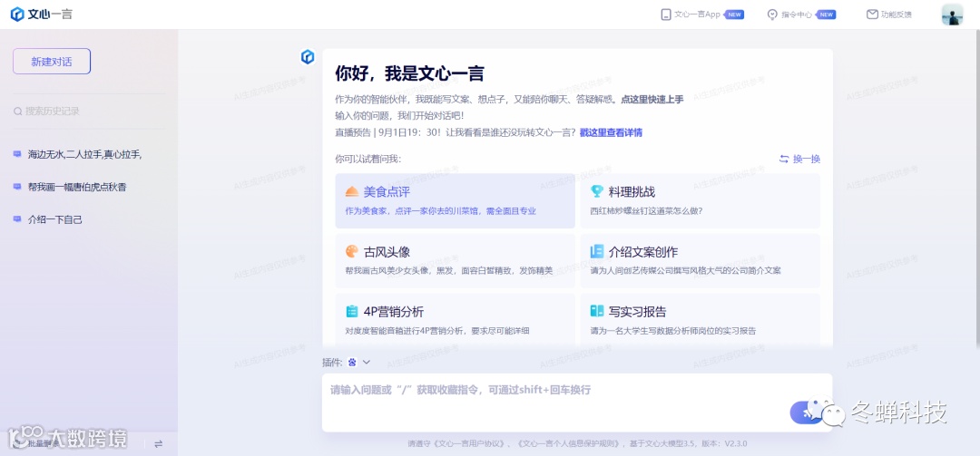980x456 pixels.
Task: Click the 功能反馈 text in header
Action: tap(897, 15)
